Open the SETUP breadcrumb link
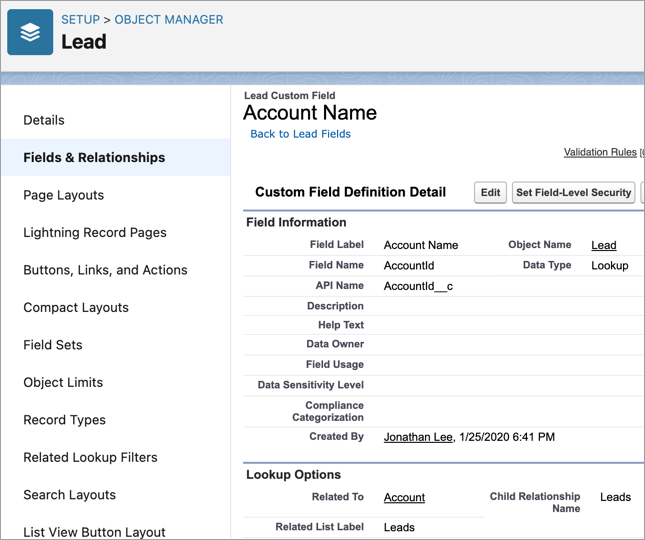 [x=81, y=19]
